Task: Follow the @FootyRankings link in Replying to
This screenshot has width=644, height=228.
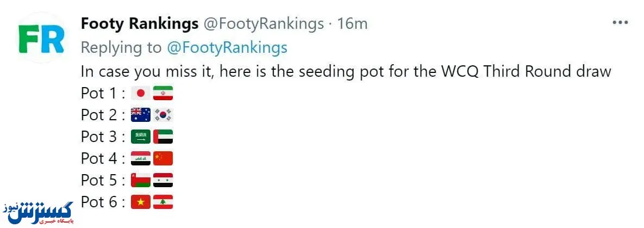Action: pos(227,48)
